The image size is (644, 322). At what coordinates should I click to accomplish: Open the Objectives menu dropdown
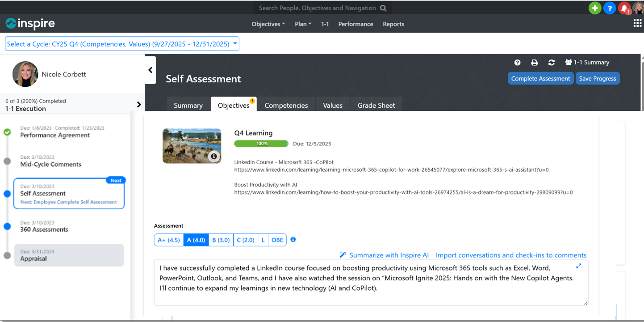[268, 24]
